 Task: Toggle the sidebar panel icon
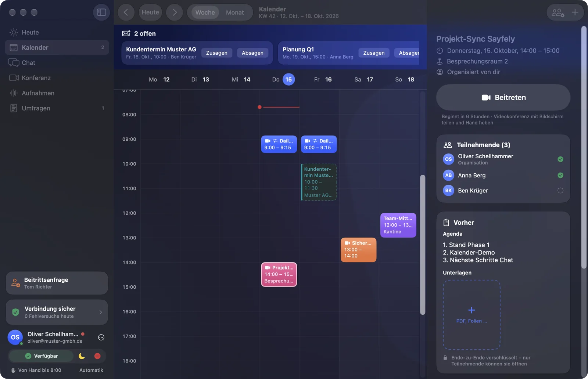click(x=101, y=12)
